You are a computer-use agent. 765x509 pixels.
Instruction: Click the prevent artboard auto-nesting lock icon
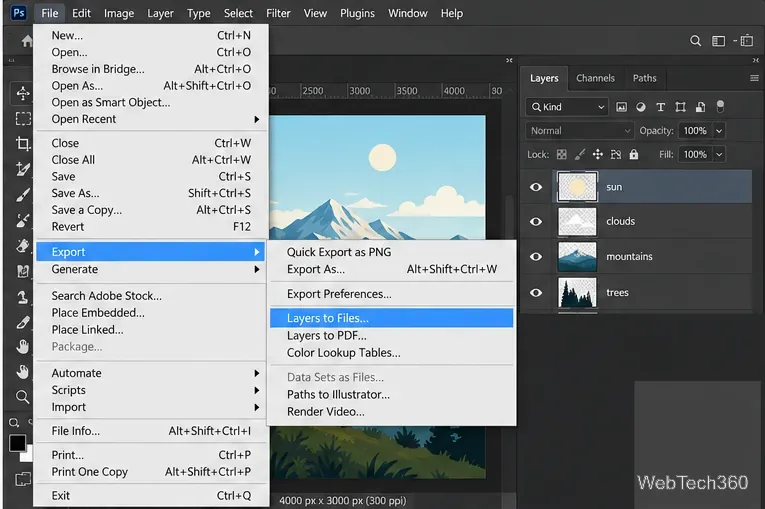click(616, 155)
